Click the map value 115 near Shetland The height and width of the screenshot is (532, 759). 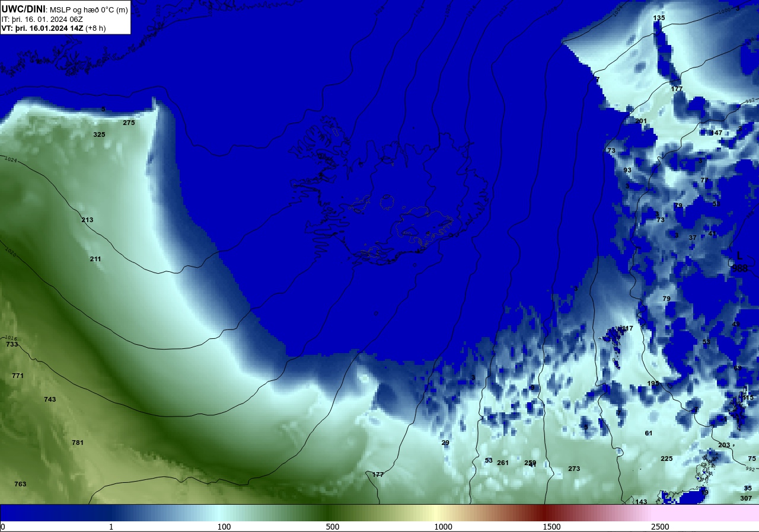(748, 398)
